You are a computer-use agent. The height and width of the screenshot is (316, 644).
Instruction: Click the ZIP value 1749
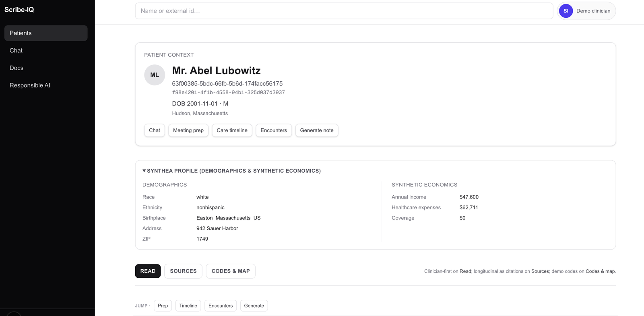(202, 239)
